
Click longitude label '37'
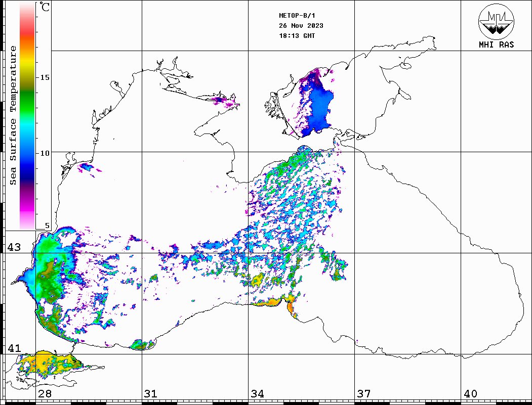(364, 393)
